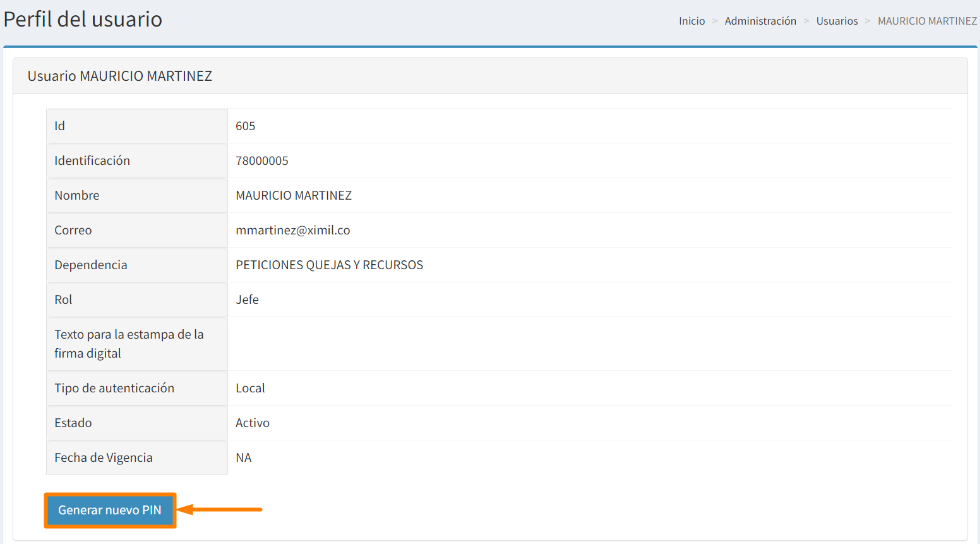Click the Usuario MAURICIO MARTINEZ panel header

[x=119, y=76]
